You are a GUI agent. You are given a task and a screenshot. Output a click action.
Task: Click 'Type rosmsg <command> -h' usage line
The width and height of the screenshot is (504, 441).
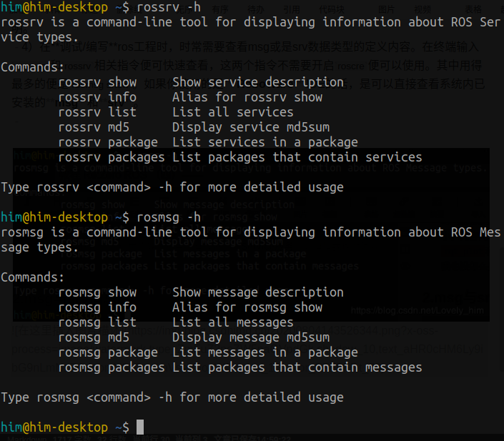coord(172,397)
